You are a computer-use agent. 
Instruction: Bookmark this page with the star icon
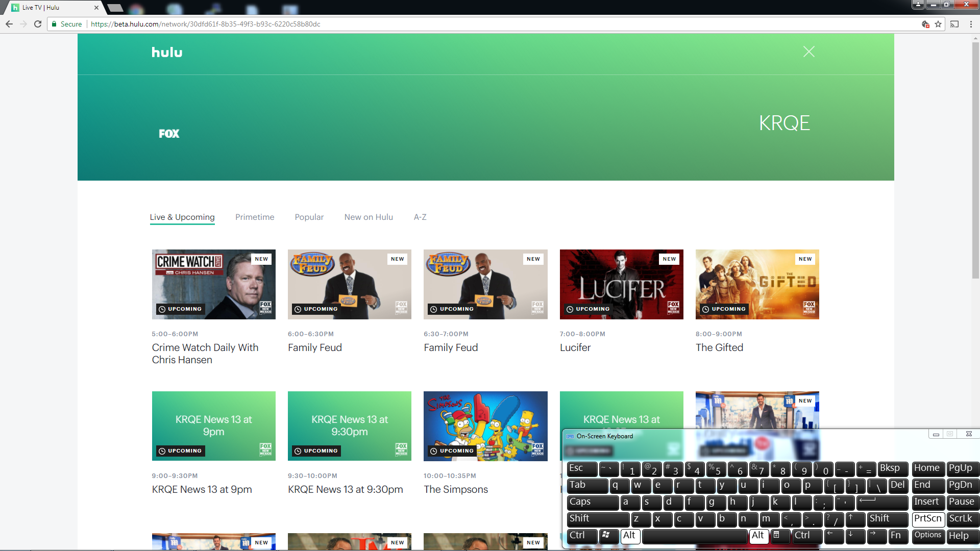point(938,24)
